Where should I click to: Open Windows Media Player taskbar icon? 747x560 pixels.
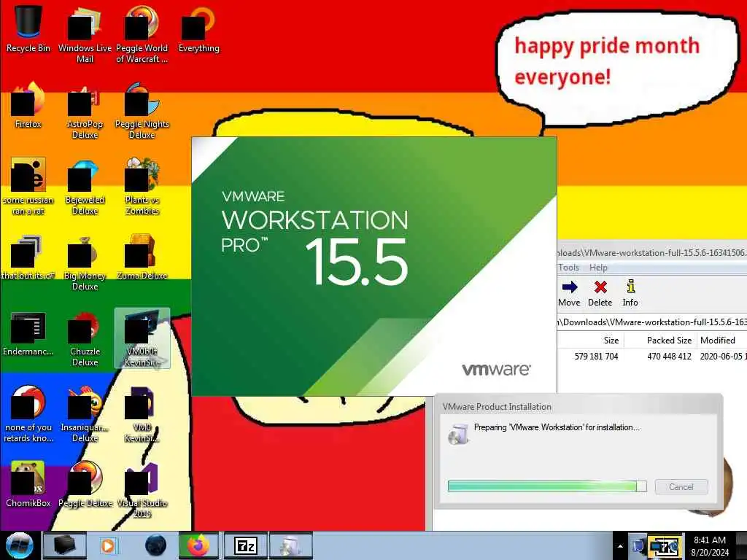click(108, 545)
